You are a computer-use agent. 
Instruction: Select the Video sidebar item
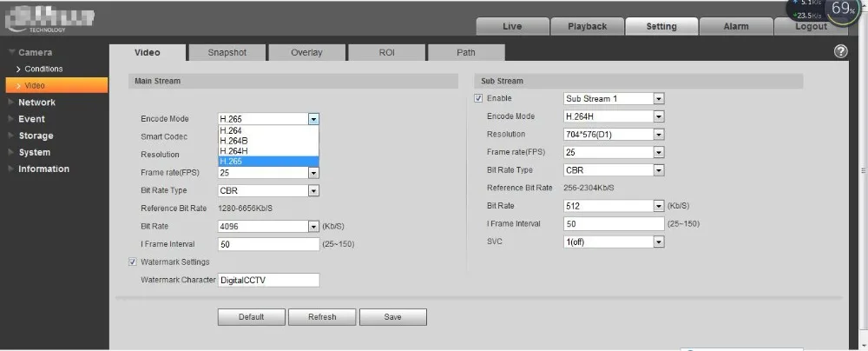click(x=57, y=85)
